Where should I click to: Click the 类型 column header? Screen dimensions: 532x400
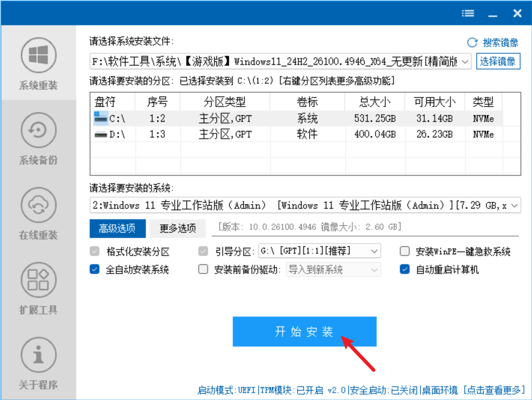483,101
